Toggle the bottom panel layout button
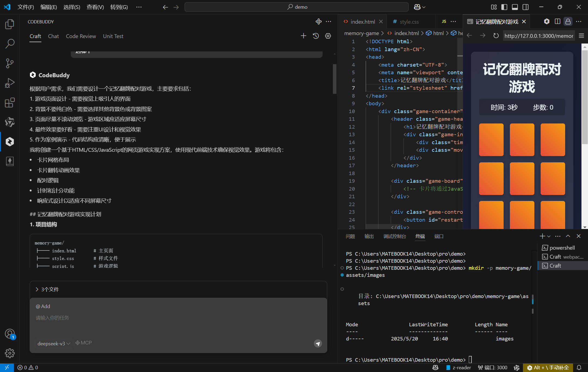The image size is (588, 372). 515,7
